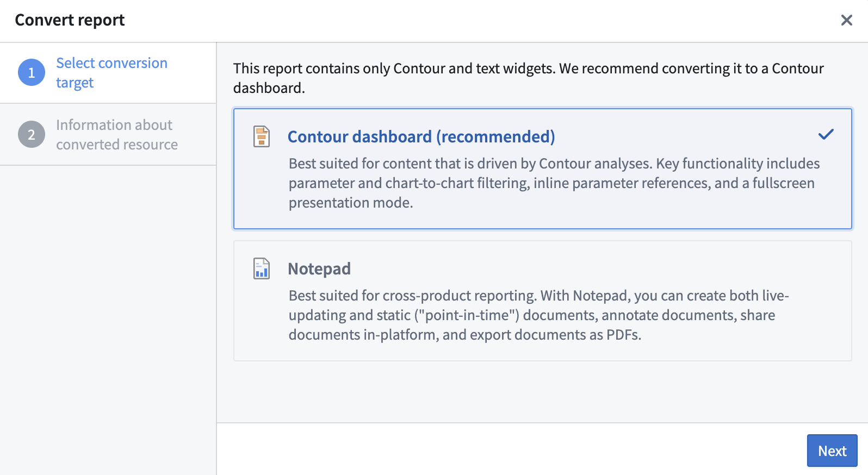Click the Convert report title
This screenshot has height=475, width=868.
[70, 20]
